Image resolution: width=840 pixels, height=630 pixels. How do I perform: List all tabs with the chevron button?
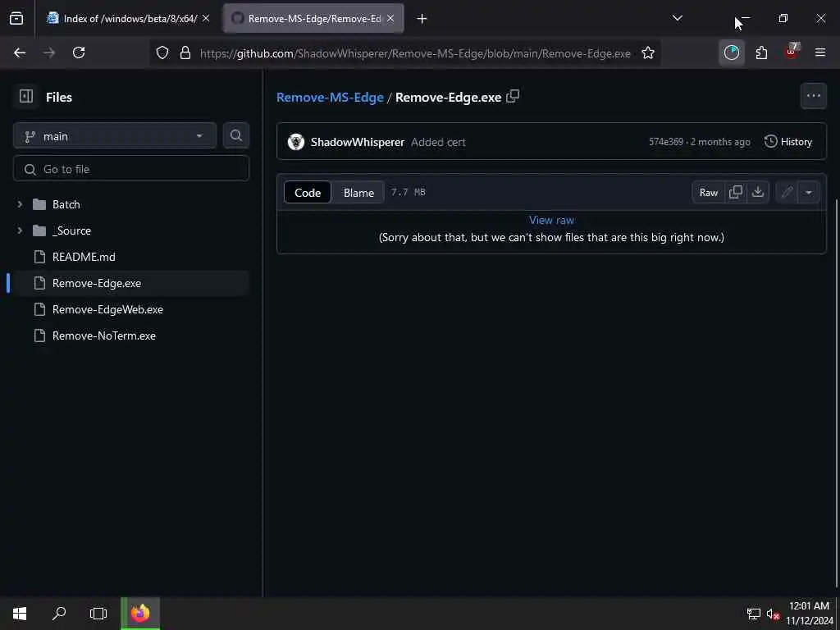677,19
